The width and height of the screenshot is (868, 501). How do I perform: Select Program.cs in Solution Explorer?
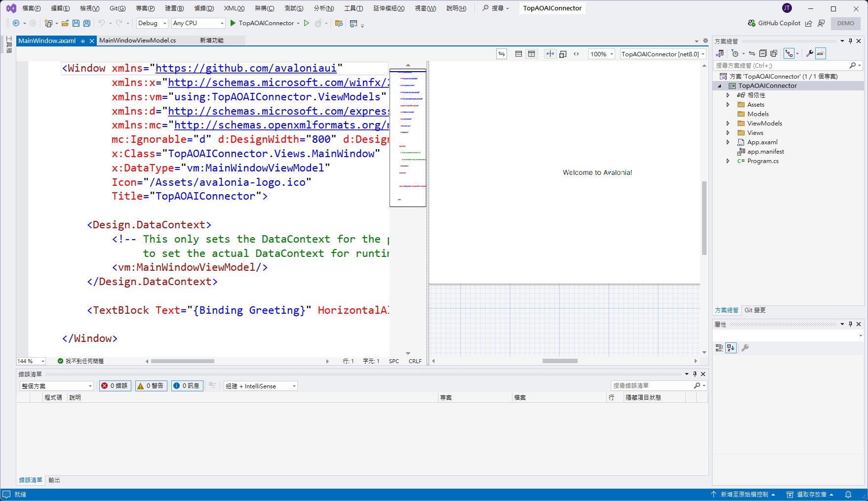pyautogui.click(x=763, y=161)
